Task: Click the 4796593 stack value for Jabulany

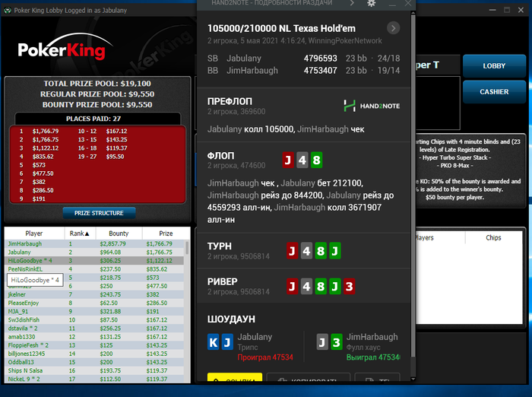Action: coord(320,59)
